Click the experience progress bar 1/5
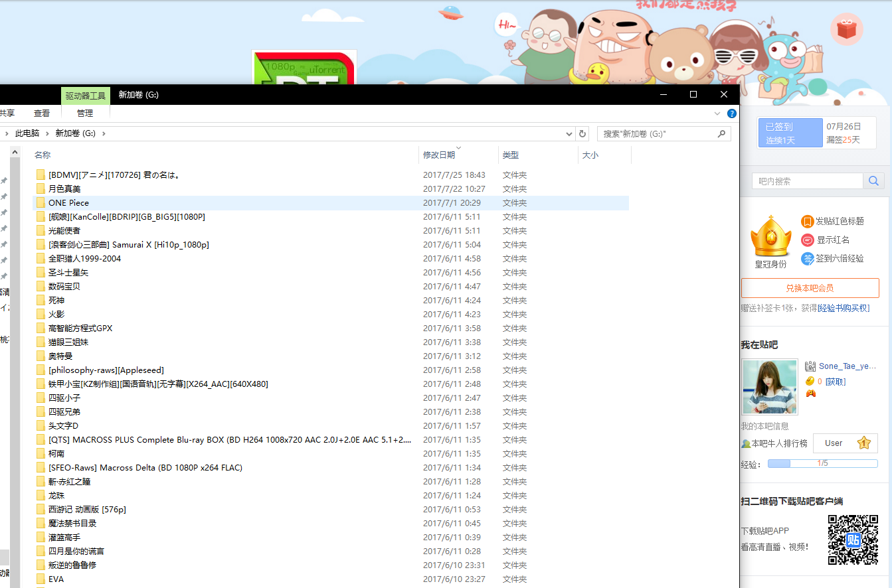Viewport: 892px width, 588px height. tap(822, 464)
